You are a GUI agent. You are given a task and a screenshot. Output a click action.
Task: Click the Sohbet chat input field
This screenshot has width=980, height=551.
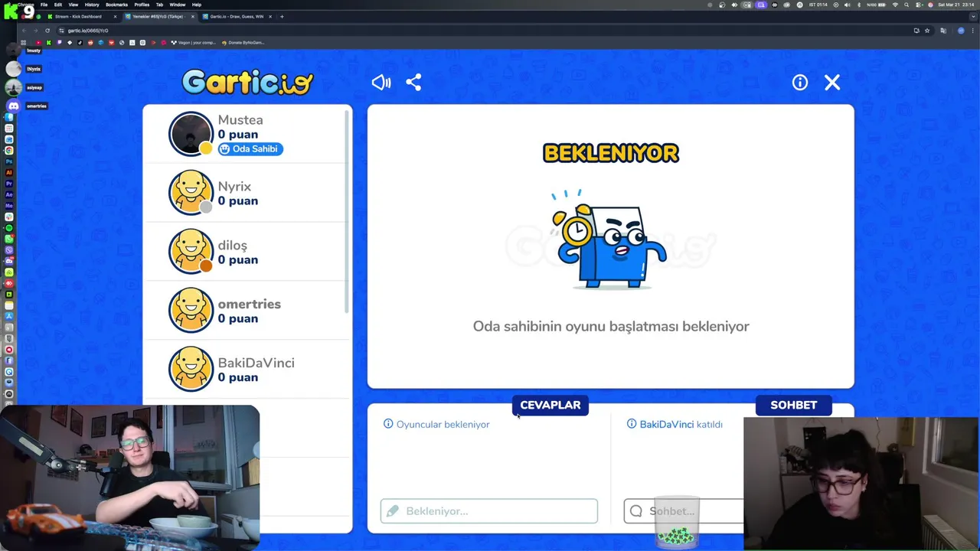684,511
